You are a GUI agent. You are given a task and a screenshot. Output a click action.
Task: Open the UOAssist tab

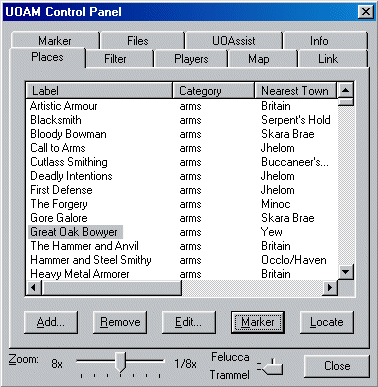234,41
